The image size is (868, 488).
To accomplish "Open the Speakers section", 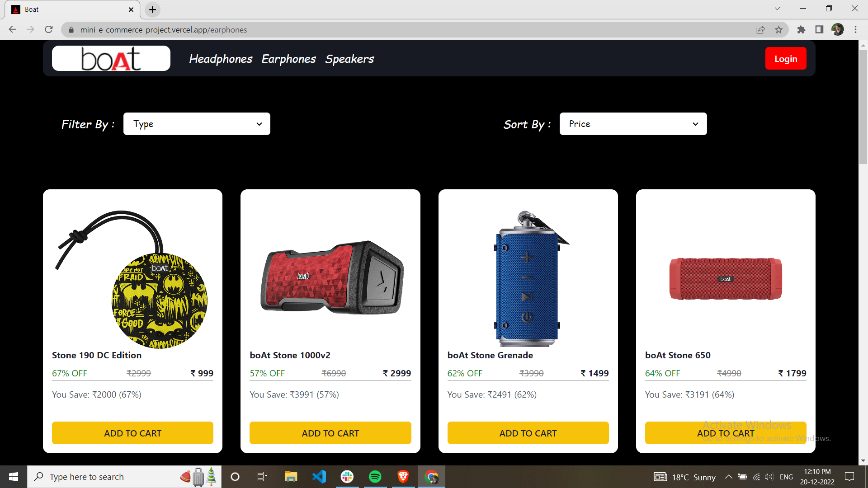I will (349, 59).
